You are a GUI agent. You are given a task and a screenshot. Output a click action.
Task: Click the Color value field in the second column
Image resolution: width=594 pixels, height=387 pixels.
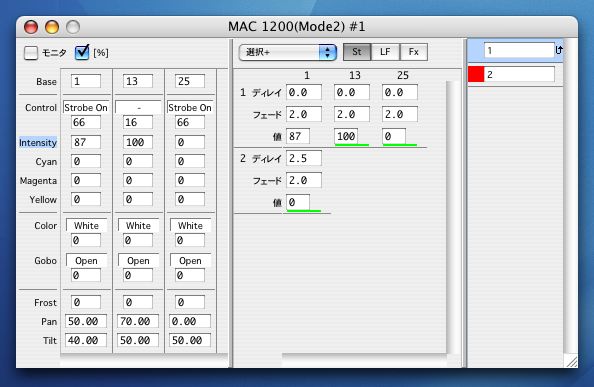point(138,240)
